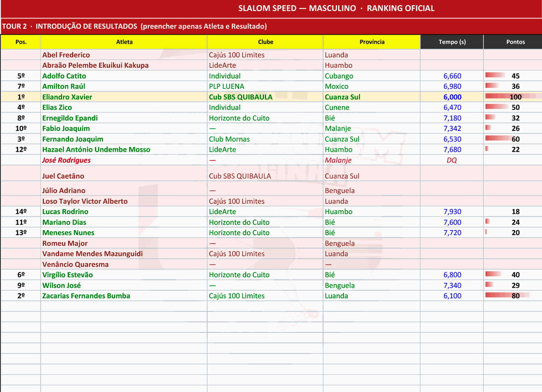Image resolution: width=542 pixels, height=392 pixels.
Task: Select the Tempo (s) column header
Action: 452,42
